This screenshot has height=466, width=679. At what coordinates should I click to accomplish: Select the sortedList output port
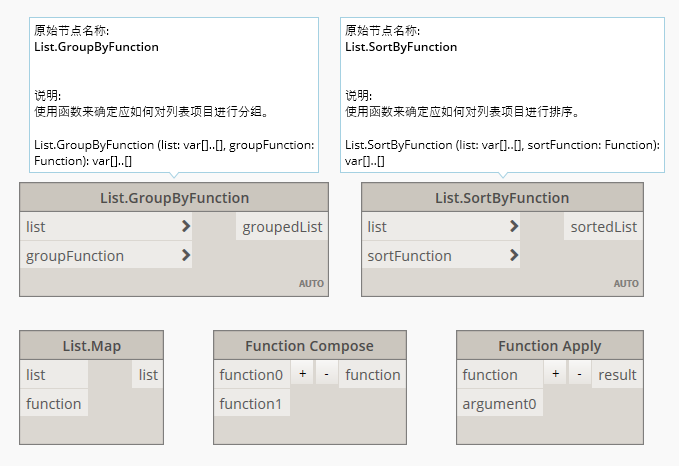(603, 227)
